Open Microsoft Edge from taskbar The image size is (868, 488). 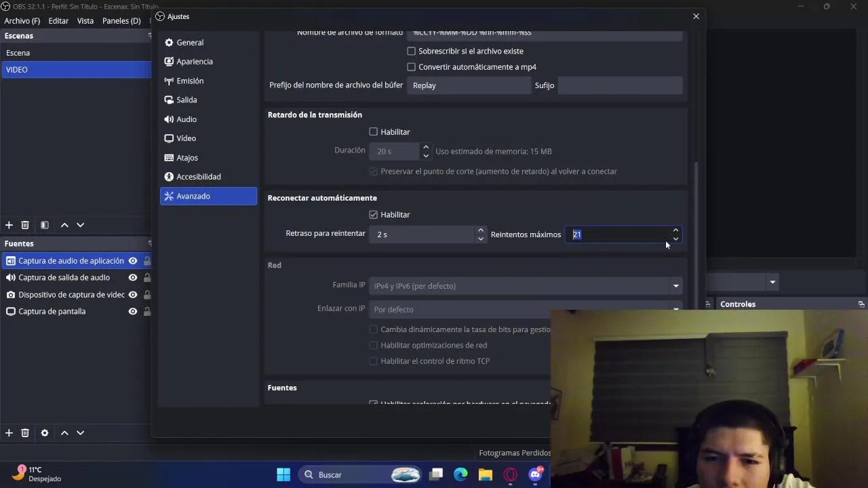click(460, 474)
